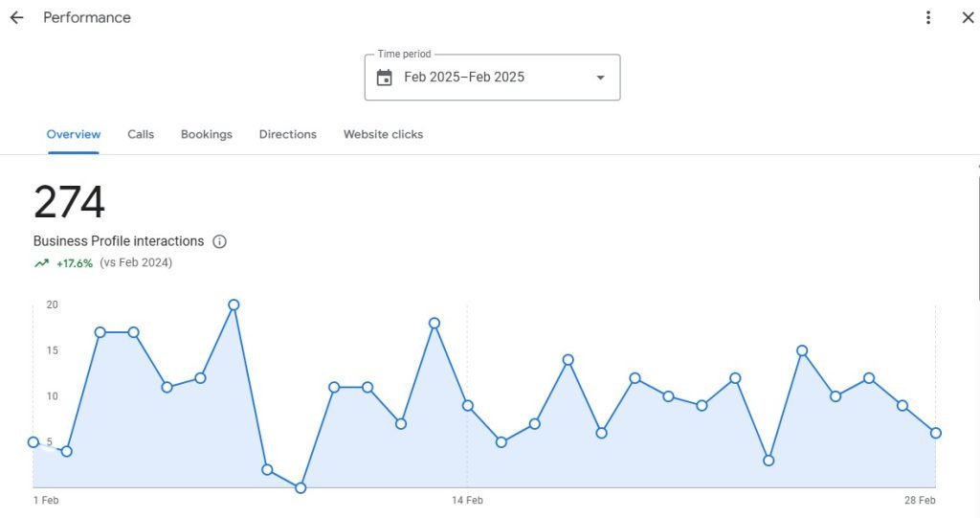Expand the Time period dropdown arrow
The width and height of the screenshot is (980, 518).
pyautogui.click(x=600, y=78)
